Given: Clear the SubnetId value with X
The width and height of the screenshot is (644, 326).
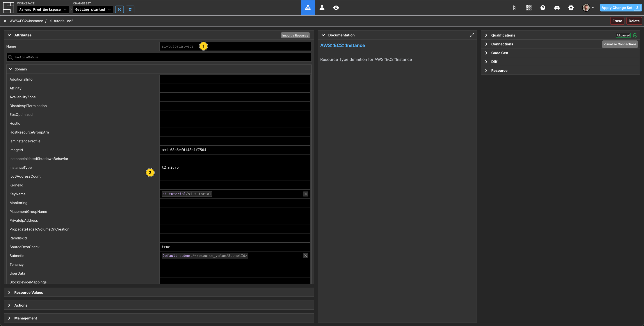Looking at the screenshot, I should (x=306, y=256).
